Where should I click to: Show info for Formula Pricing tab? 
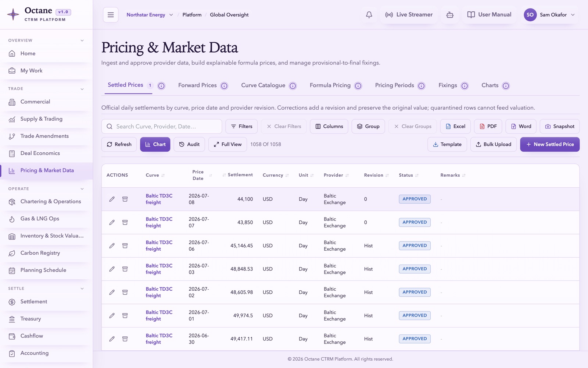pos(358,86)
